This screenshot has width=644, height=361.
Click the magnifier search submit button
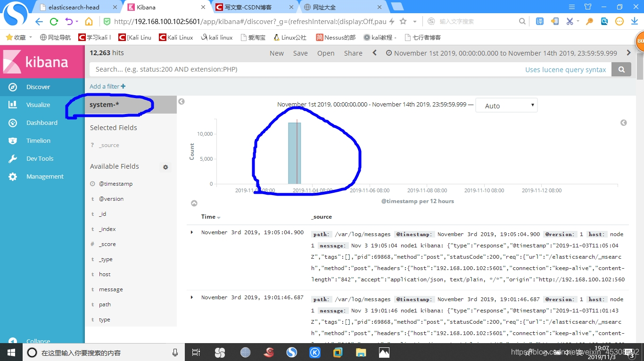(621, 69)
